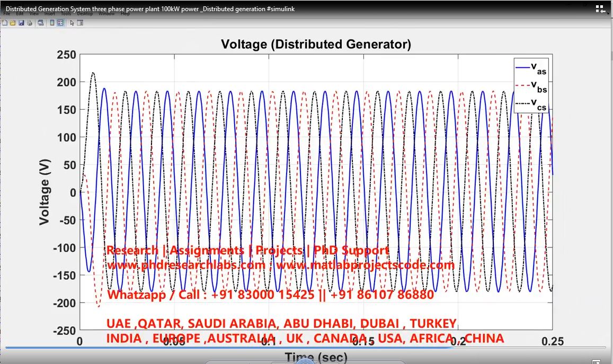Expand the Tools menu
This screenshot has width=613, height=364.
66,14
